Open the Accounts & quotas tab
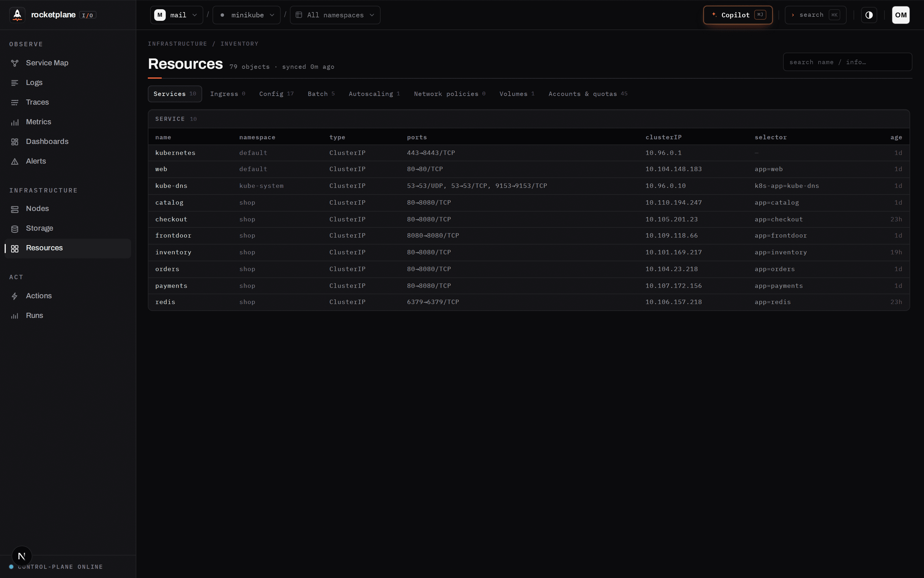Image resolution: width=924 pixels, height=578 pixels. 588,94
